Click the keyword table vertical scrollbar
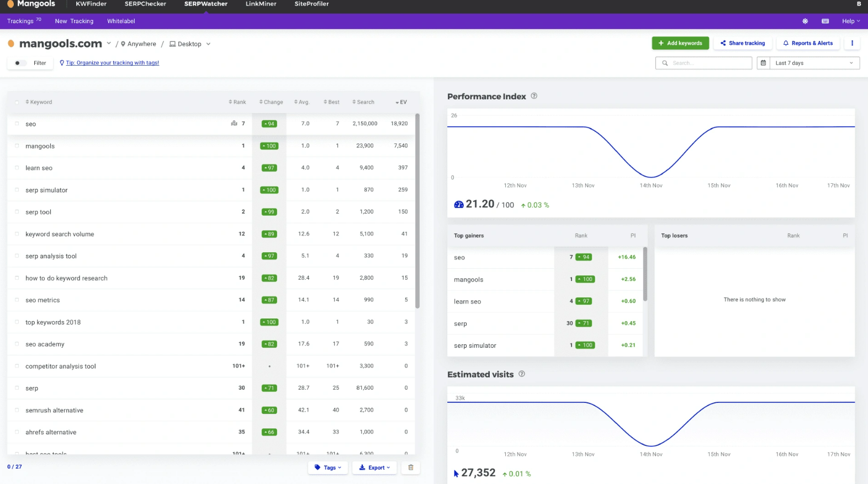This screenshot has height=484, width=868. (x=417, y=211)
